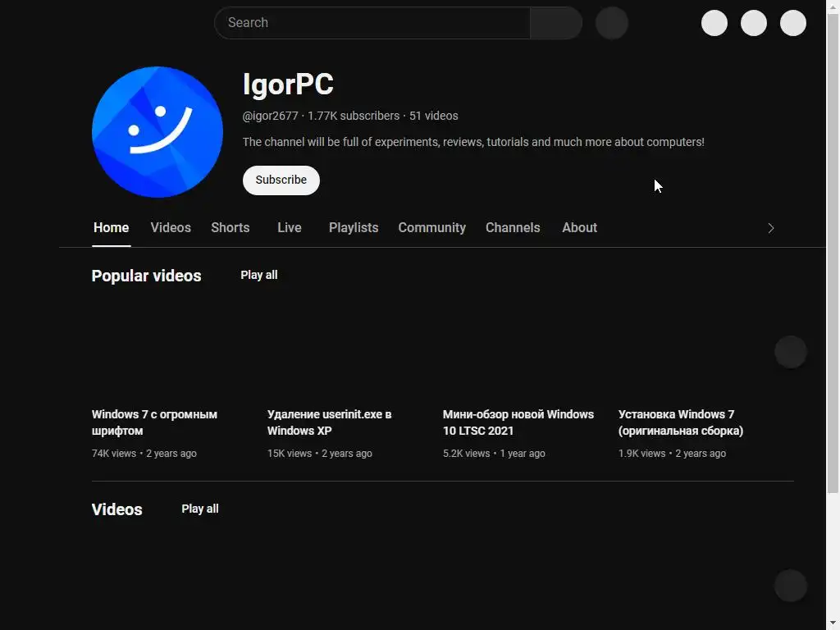The width and height of the screenshot is (840, 630).
Task: Click the @igor2677 channel handle
Action: tap(270, 116)
